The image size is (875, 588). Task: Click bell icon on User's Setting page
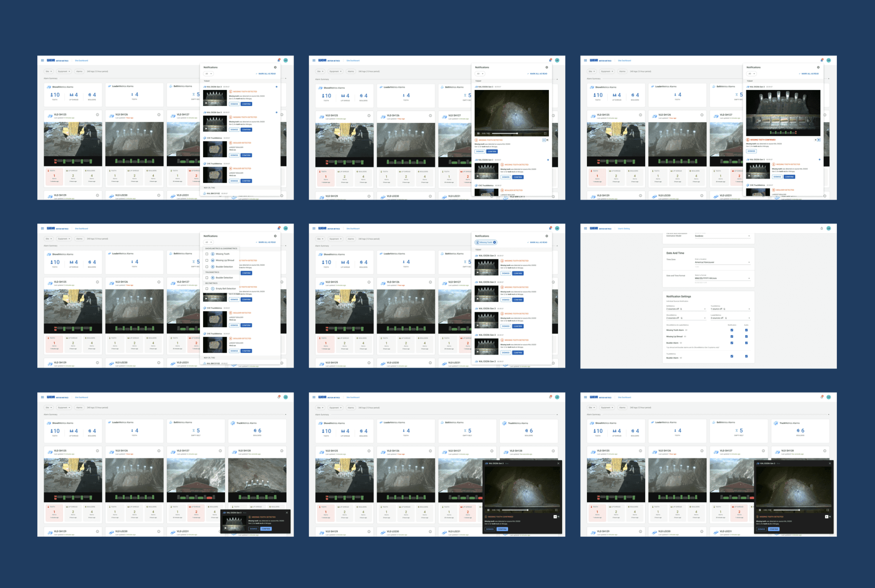822,229
